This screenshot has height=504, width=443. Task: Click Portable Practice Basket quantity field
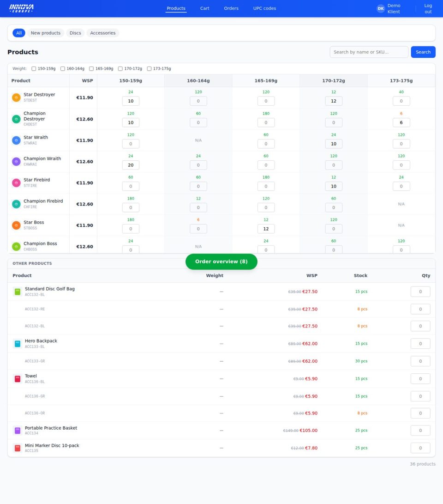(420, 431)
